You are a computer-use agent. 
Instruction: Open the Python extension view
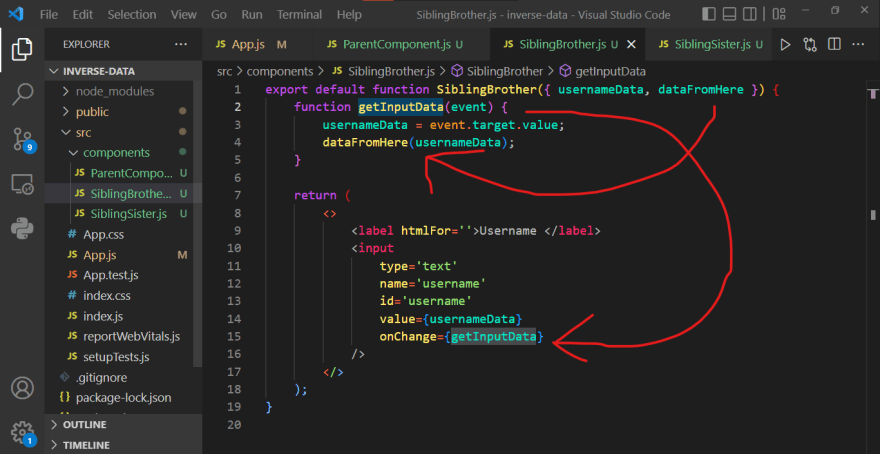point(22,228)
